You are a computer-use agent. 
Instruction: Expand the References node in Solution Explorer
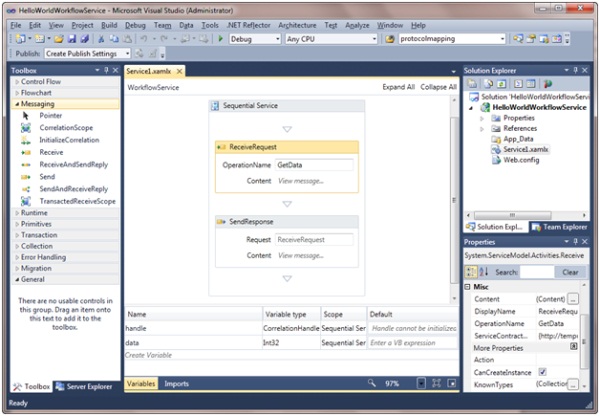[482, 128]
